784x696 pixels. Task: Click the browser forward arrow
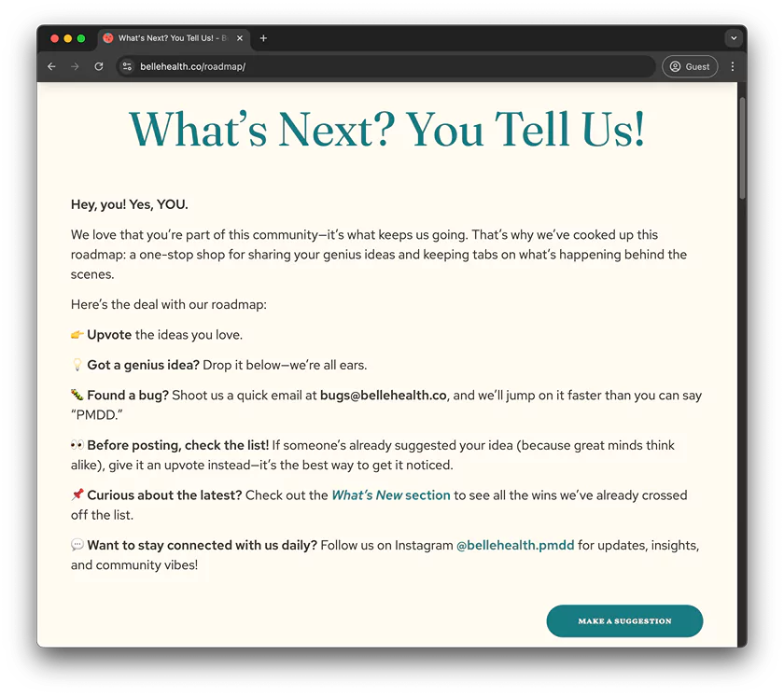pyautogui.click(x=75, y=67)
